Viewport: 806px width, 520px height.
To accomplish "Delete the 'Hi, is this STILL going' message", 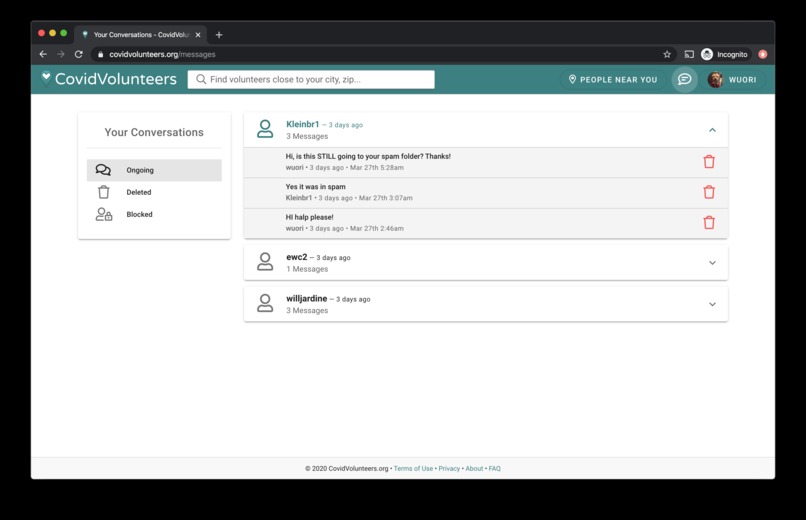I will pos(709,161).
